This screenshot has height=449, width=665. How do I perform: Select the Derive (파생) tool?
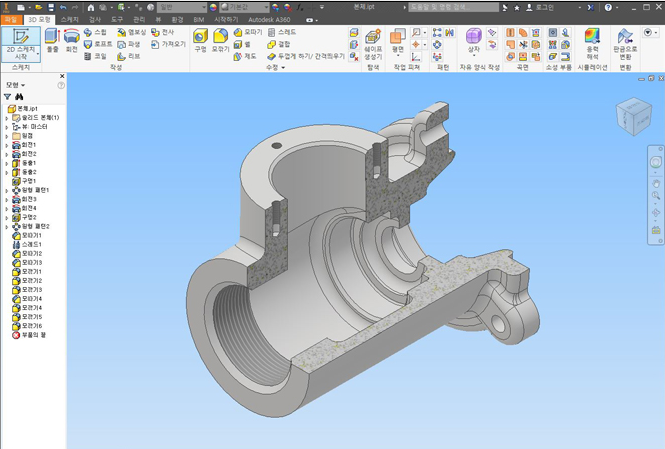coord(129,44)
